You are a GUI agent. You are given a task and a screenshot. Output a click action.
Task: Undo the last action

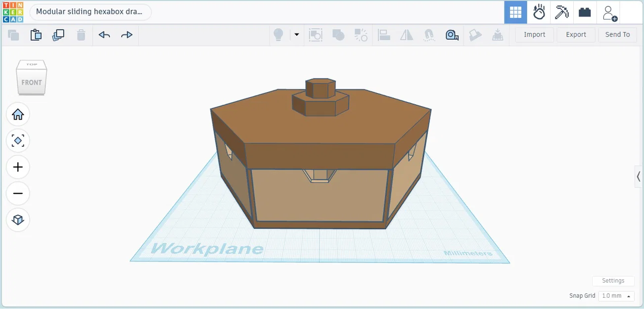point(104,35)
